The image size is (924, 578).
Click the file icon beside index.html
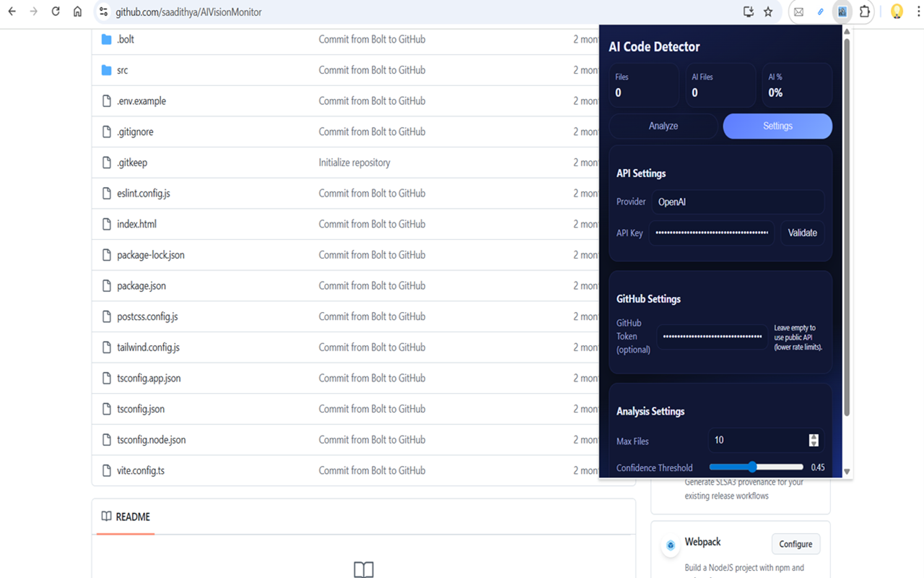(107, 224)
